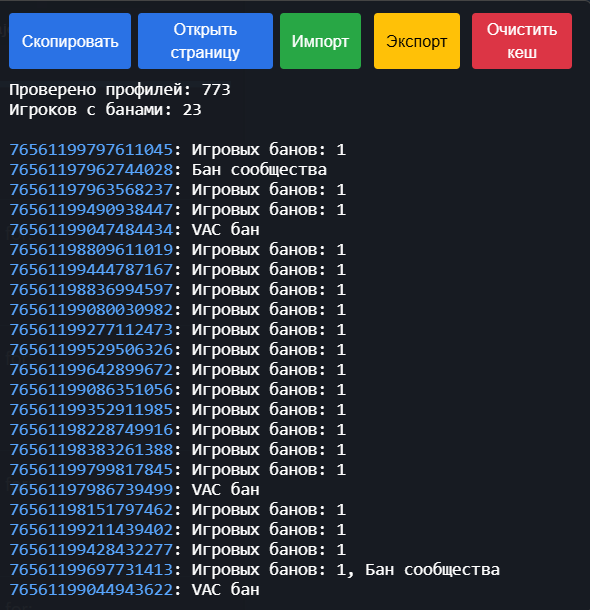
Task: Open profile link 76561197962744028
Action: tap(91, 170)
